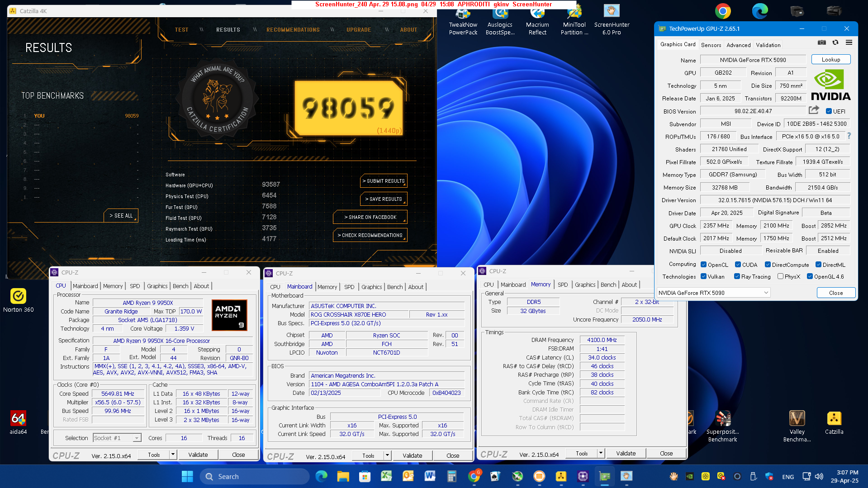Expand Tools arrow in CPU-Z Mainboard window
This screenshot has height=488, width=868.
click(x=387, y=455)
